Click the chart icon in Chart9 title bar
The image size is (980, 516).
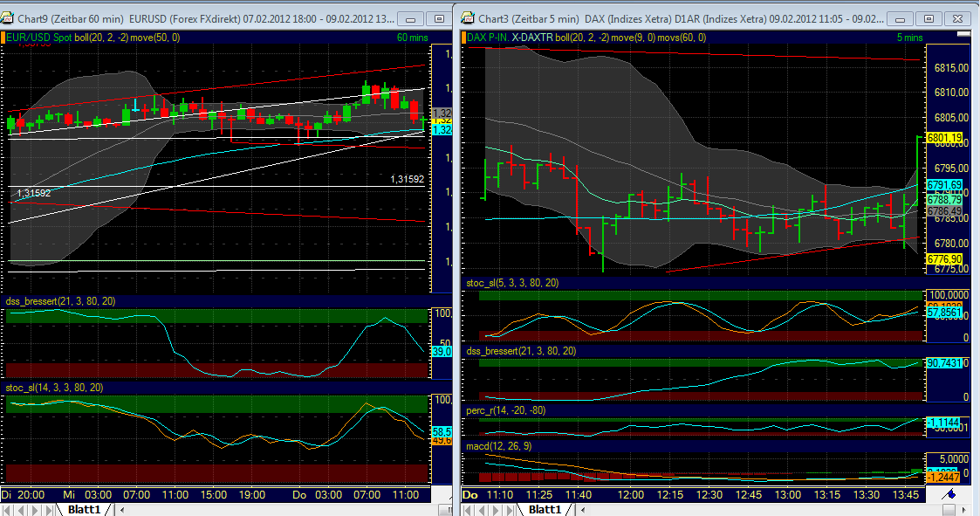(x=7, y=18)
